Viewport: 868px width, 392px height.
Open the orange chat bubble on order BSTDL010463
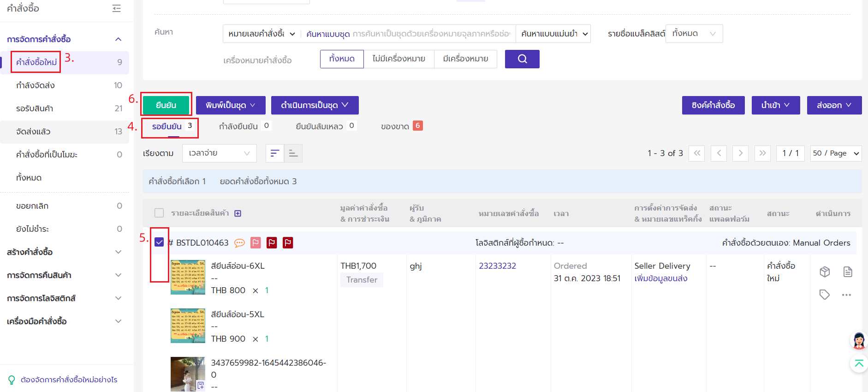pos(239,243)
